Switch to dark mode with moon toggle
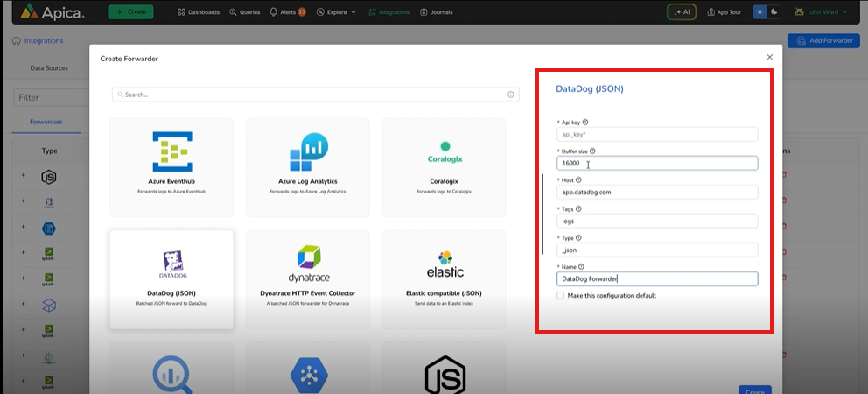The height and width of the screenshot is (394, 868). pyautogui.click(x=773, y=12)
